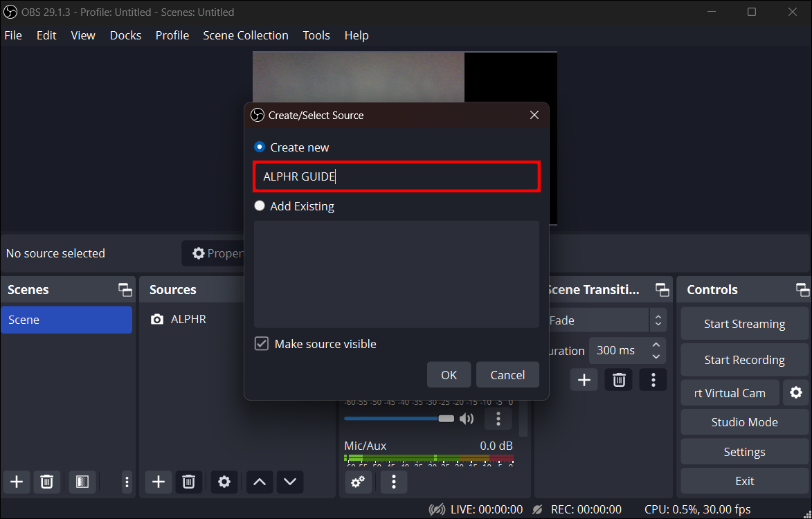Viewport: 812px width, 519px height.
Task: Click the LIVE status broadcast icon
Action: (437, 510)
